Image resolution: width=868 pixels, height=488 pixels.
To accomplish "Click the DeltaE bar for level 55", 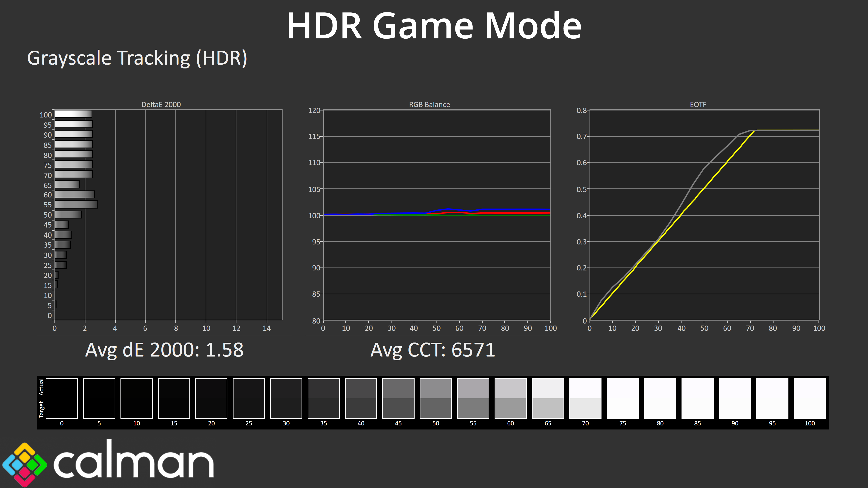I will click(76, 204).
